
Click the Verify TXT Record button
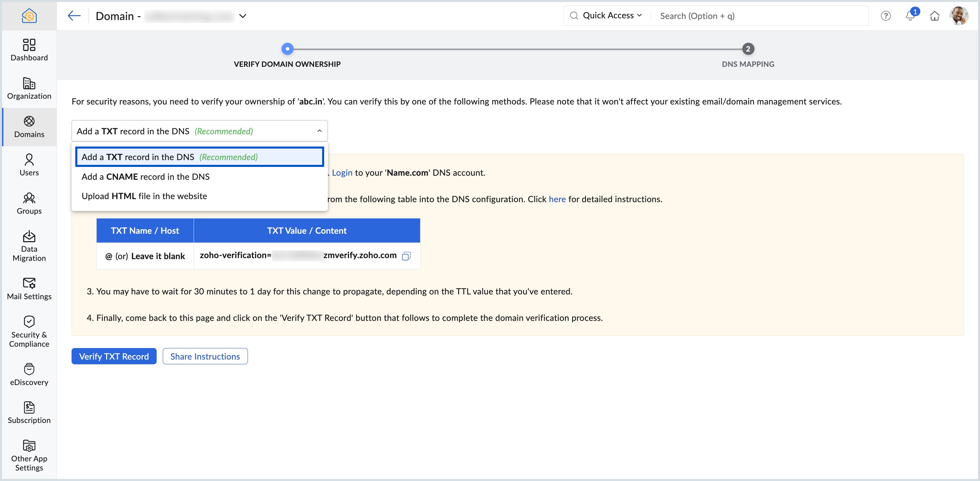click(x=113, y=356)
